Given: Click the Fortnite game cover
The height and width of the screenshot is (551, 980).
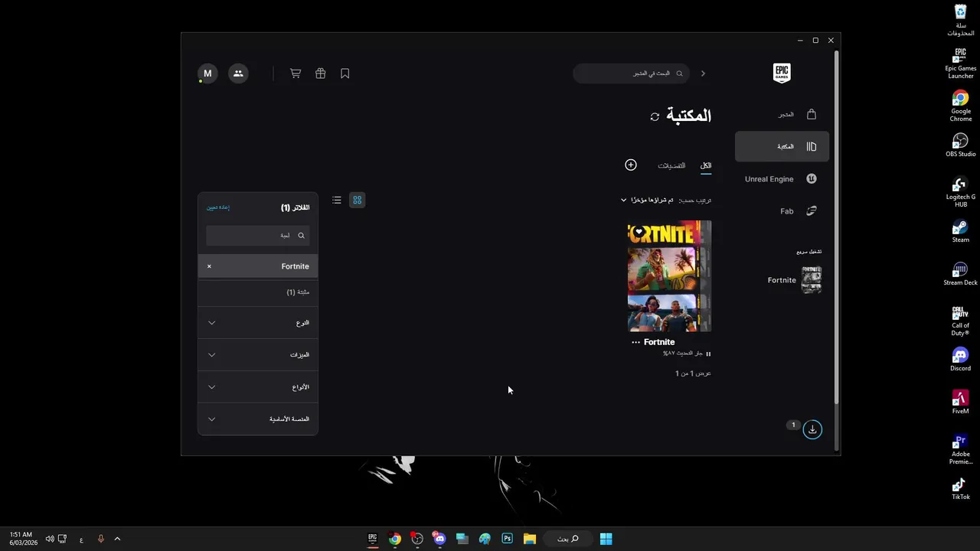Looking at the screenshot, I should point(670,276).
